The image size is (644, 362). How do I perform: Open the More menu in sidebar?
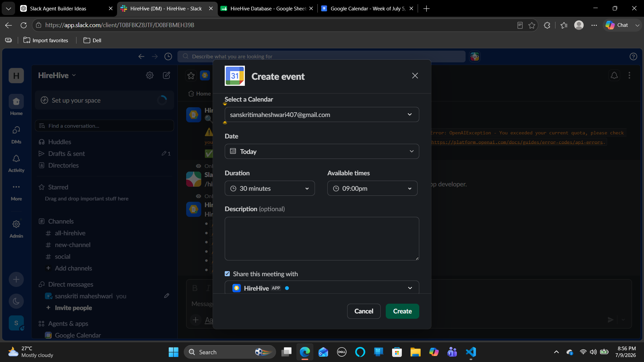pyautogui.click(x=16, y=191)
